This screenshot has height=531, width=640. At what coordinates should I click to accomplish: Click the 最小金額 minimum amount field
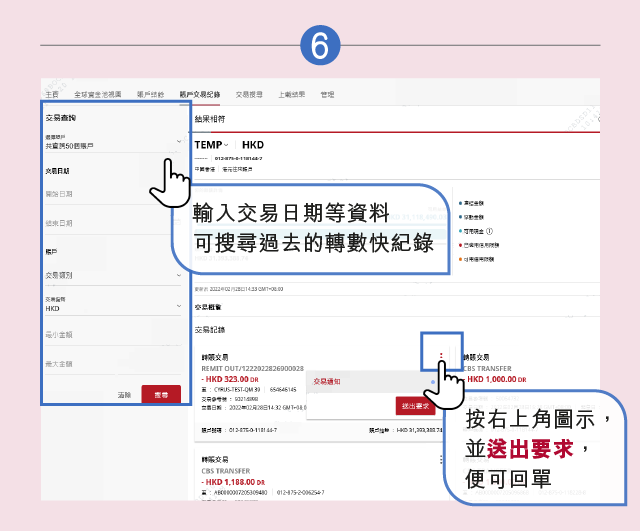(x=112, y=335)
